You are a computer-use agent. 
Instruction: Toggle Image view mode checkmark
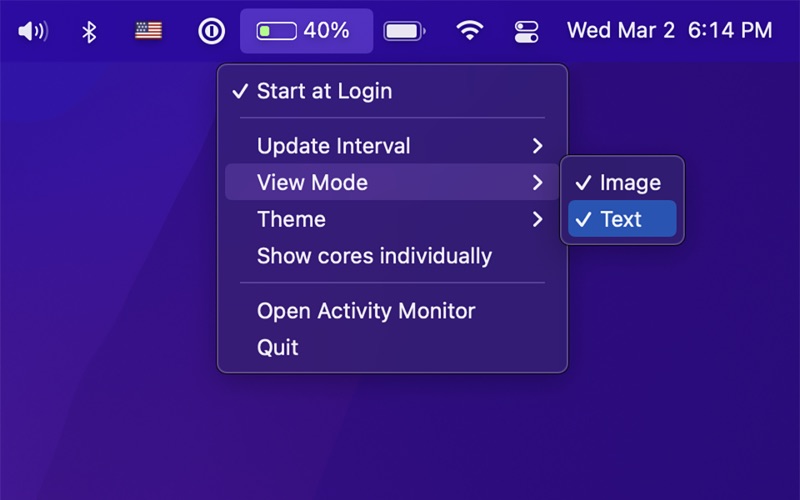point(622,183)
